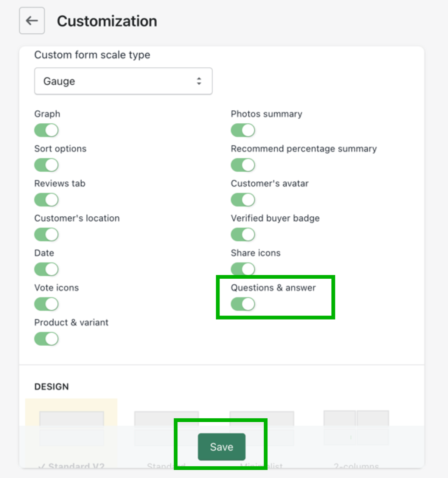This screenshot has width=448, height=478.
Task: Toggle Questions & answer switch
Action: (x=243, y=304)
